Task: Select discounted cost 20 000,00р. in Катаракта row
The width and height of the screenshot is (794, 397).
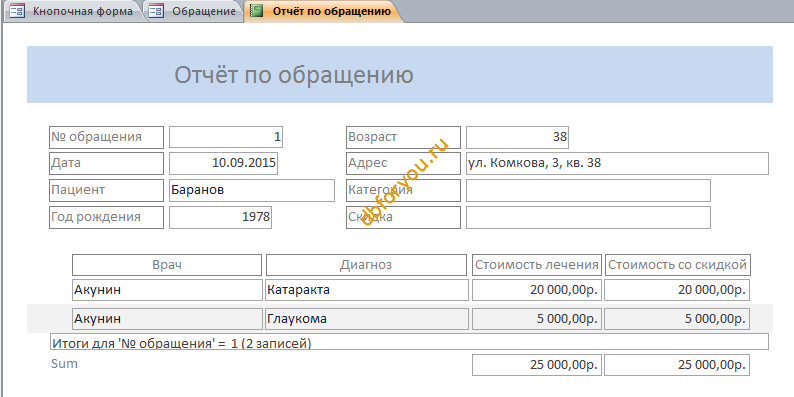Action: (677, 290)
